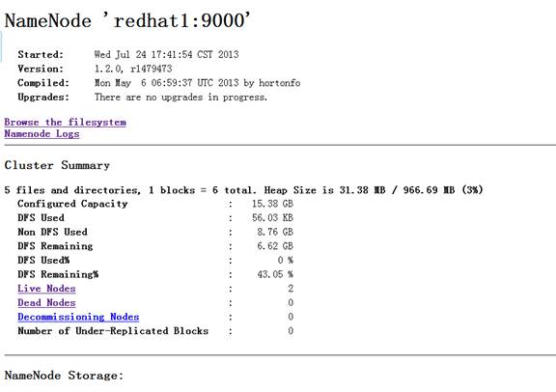This screenshot has width=556, height=392.
Task: Click the Cluster Summary heading
Action: [57, 165]
